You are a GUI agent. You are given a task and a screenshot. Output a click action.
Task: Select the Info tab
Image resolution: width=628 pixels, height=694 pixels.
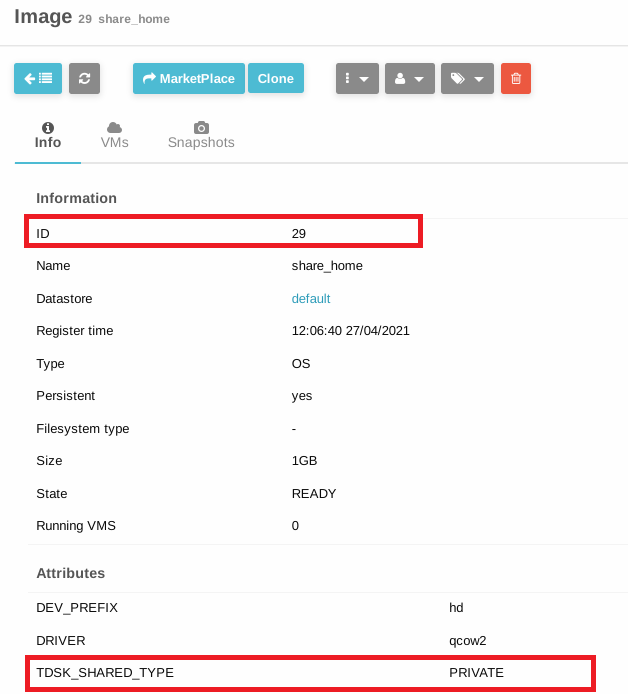coord(48,136)
